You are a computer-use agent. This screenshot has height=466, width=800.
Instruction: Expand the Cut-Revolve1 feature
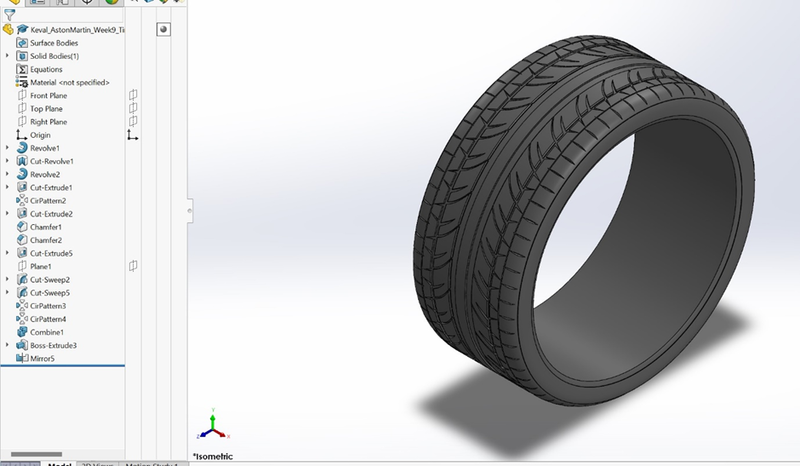point(7,161)
